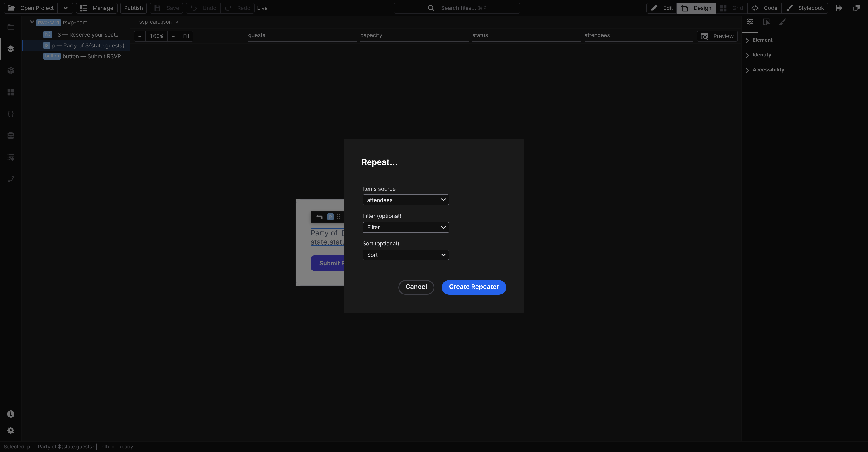Viewport: 868px width, 452px height.
Task: Open the Settings gear icon
Action: tap(11, 430)
